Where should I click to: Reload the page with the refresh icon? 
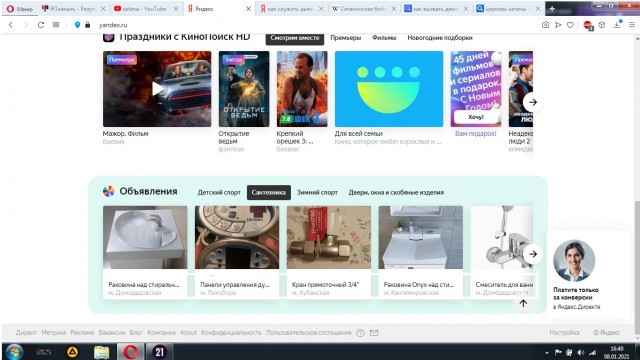(x=41, y=25)
